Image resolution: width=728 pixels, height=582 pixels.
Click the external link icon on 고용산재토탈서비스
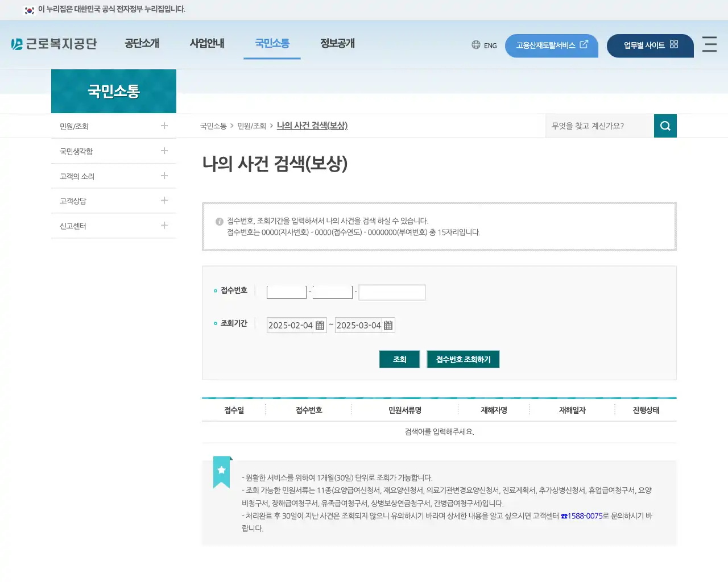pos(584,45)
